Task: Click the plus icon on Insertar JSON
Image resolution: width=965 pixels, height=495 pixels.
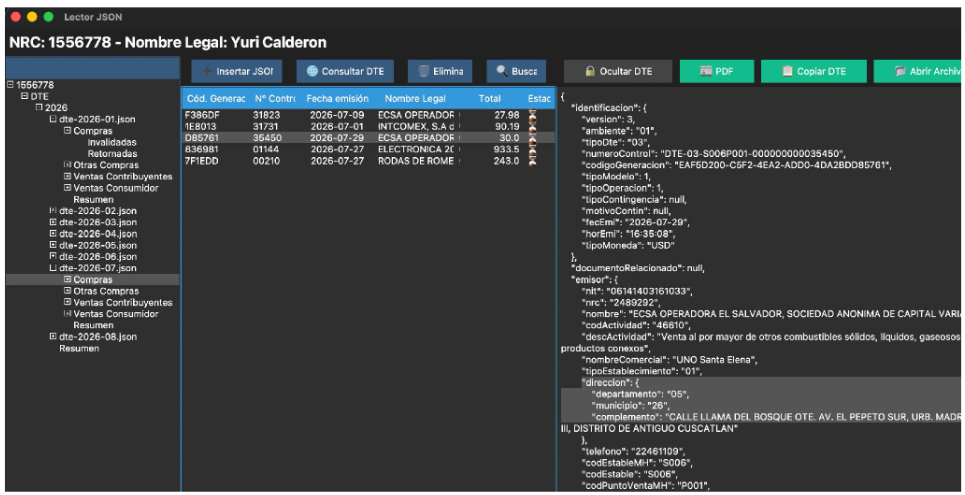Action: [207, 71]
